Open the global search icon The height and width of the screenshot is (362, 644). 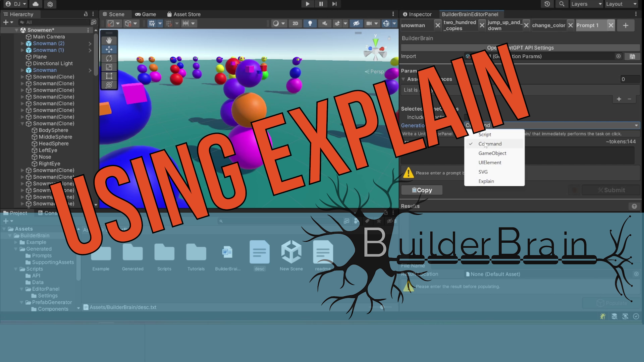561,4
